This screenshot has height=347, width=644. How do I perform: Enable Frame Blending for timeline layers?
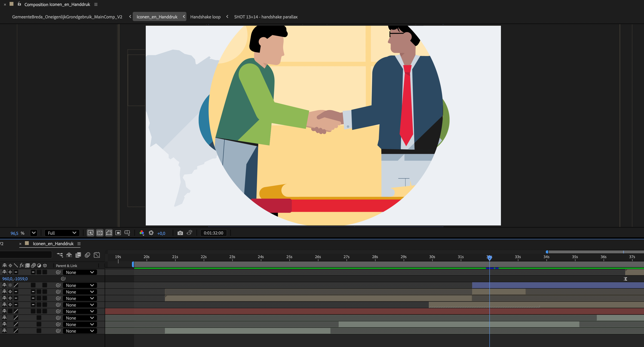78,255
